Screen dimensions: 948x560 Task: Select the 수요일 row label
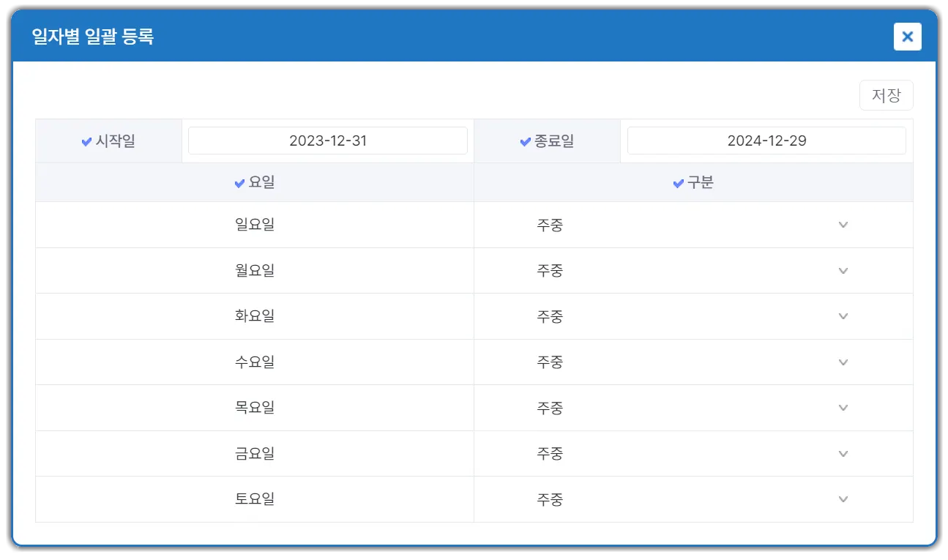click(255, 362)
